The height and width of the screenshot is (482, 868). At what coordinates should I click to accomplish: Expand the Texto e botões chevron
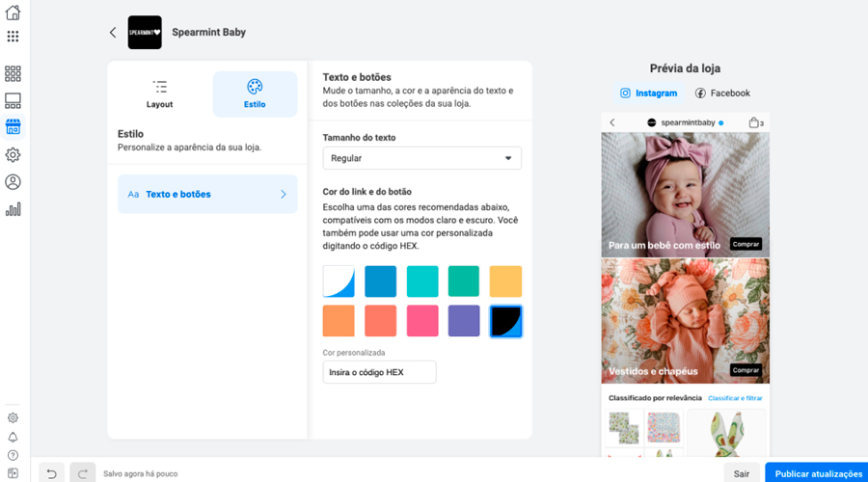tap(284, 194)
